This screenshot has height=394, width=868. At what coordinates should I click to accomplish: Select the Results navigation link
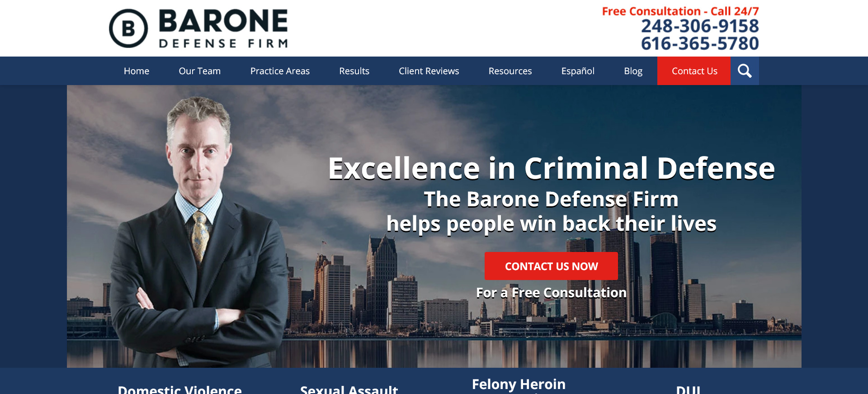[x=354, y=71]
